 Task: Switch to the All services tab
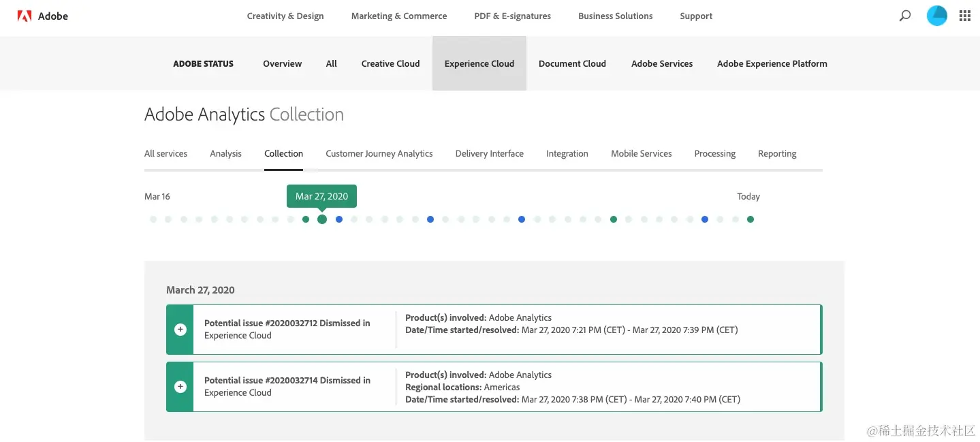(165, 153)
